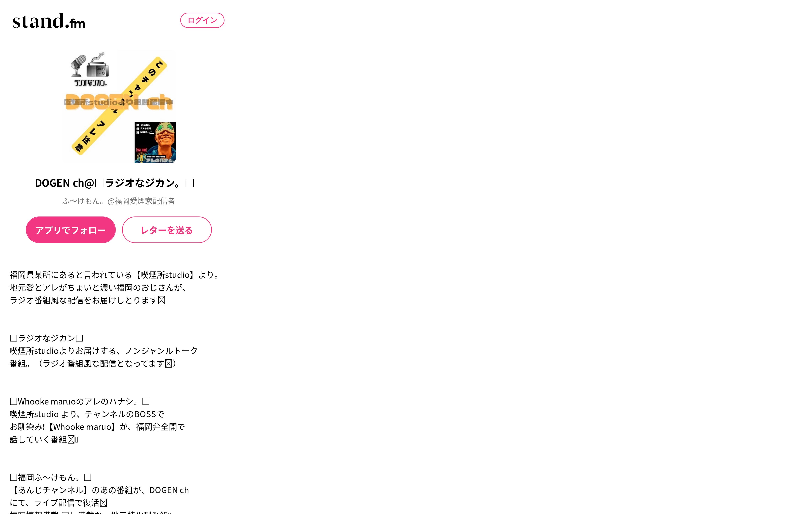The width and height of the screenshot is (812, 514).
Task: Select the □ラジオなジカン□ section heading
Action: point(47,338)
